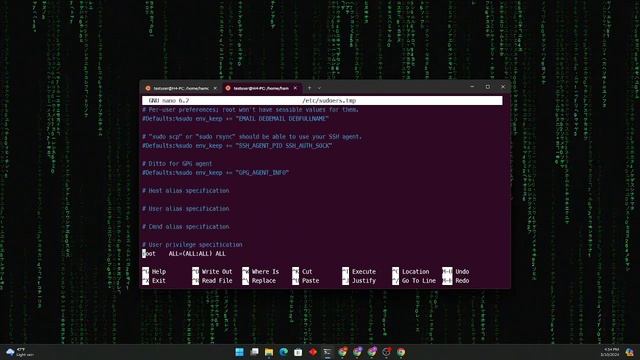Open File Explorer from the taskbar
640x360 pixels.
coord(269,352)
